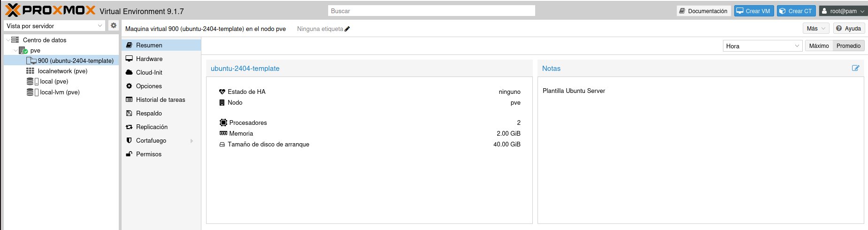
Task: Select Promedio toggle button
Action: point(848,46)
